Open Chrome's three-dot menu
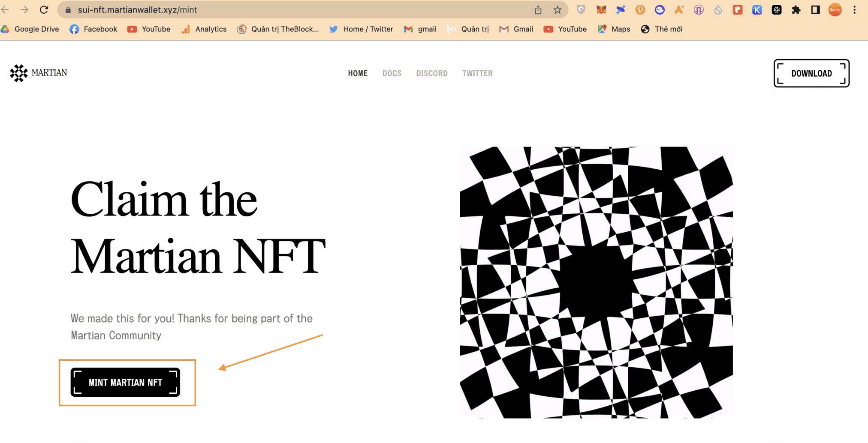This screenshot has height=443, width=868. point(855,9)
